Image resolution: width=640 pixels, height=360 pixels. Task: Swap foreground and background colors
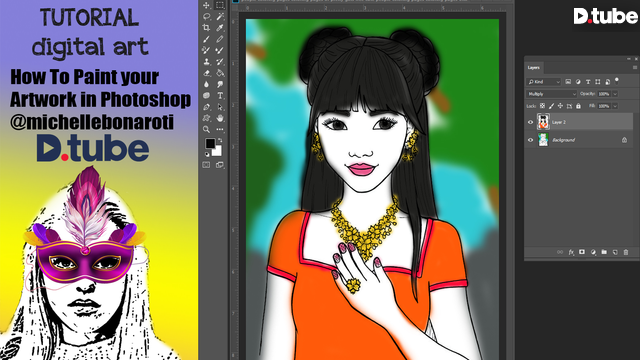220,140
